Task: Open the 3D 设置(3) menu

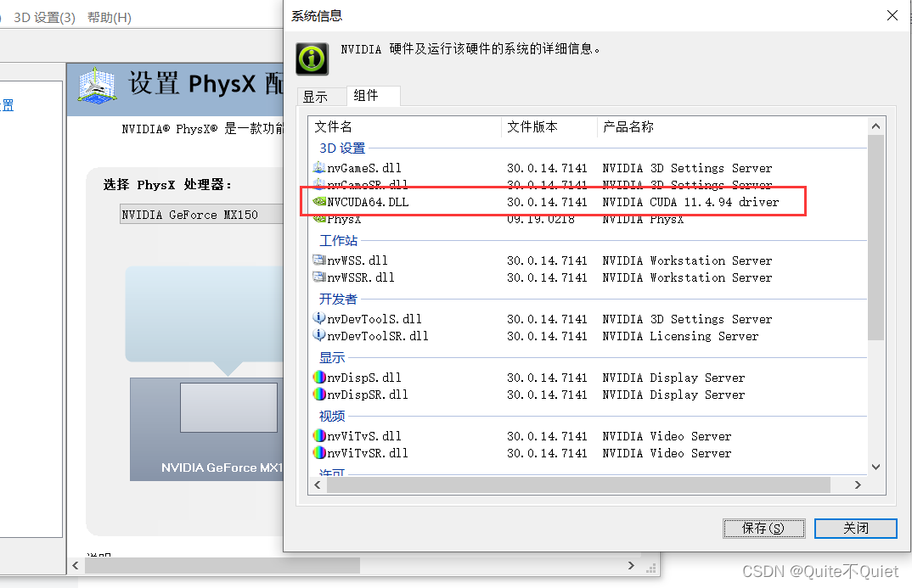Action: pos(45,18)
